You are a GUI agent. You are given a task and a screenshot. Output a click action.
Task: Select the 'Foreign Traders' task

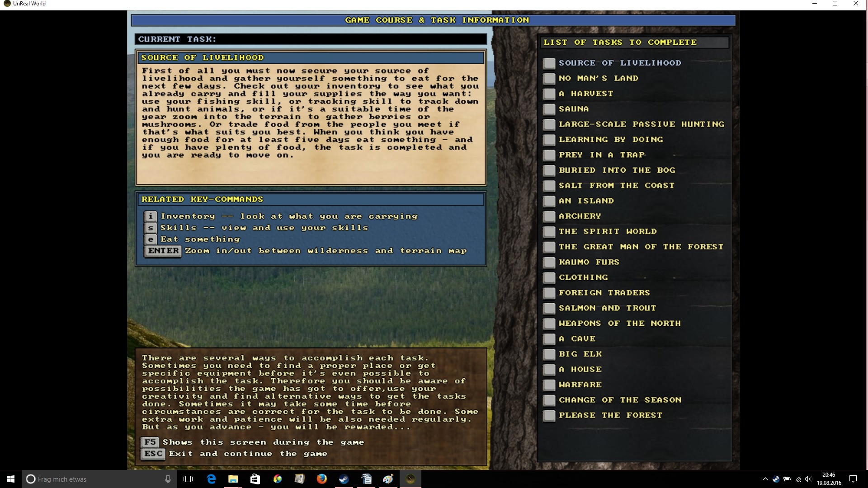[604, 293]
